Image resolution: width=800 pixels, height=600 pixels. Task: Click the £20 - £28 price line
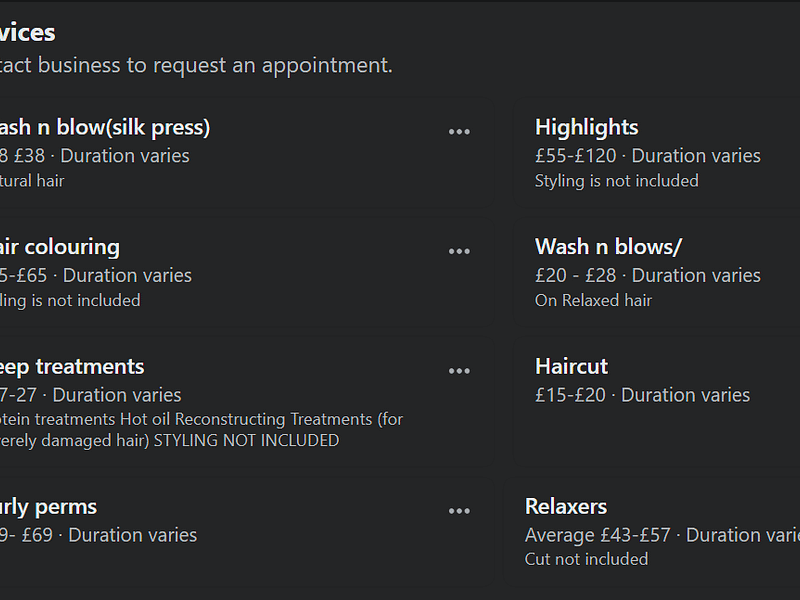[x=575, y=275]
